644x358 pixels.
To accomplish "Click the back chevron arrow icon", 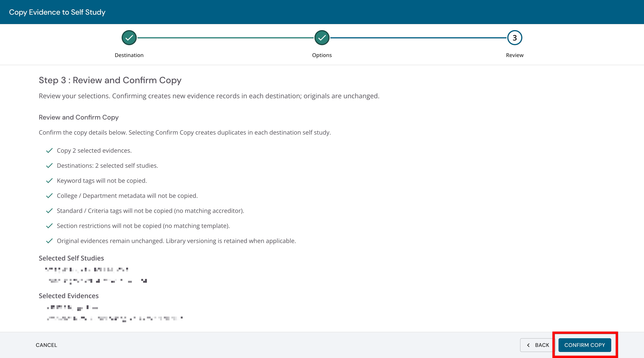I will (528, 345).
